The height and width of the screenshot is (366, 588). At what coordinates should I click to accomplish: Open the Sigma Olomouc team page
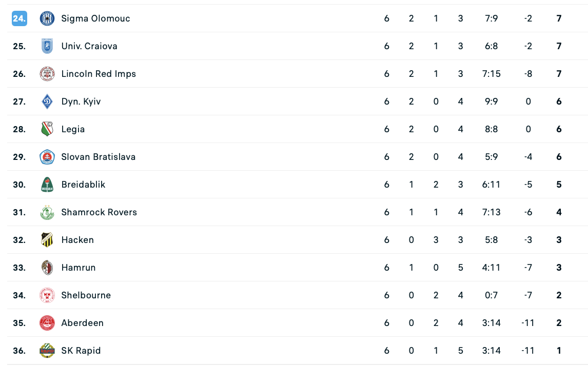point(95,18)
